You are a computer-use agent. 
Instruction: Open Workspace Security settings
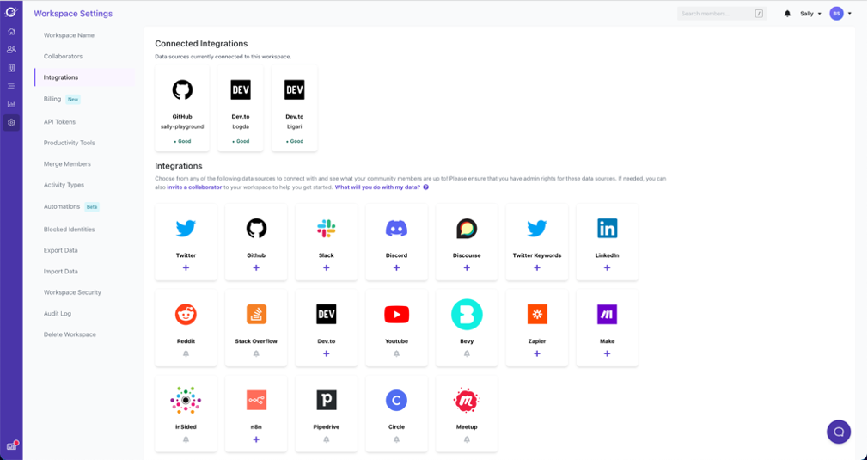click(x=72, y=292)
